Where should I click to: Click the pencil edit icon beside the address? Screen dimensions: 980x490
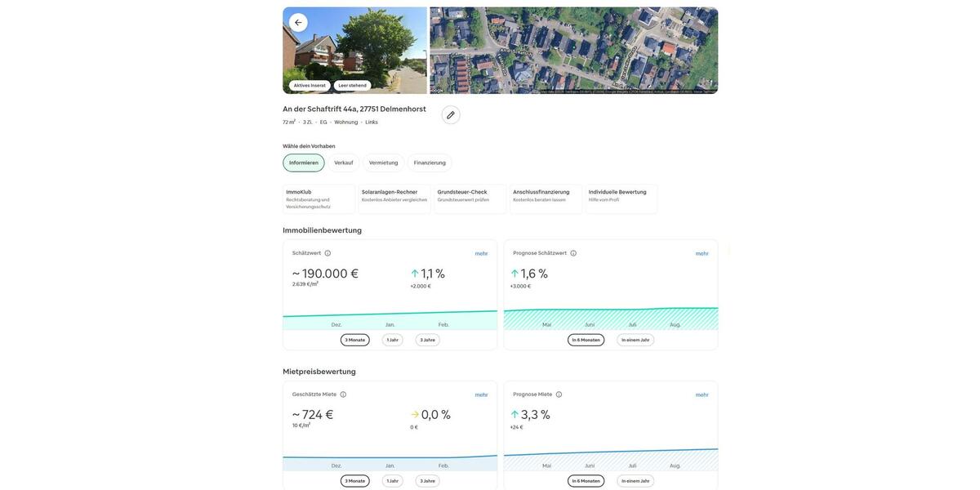pos(451,115)
